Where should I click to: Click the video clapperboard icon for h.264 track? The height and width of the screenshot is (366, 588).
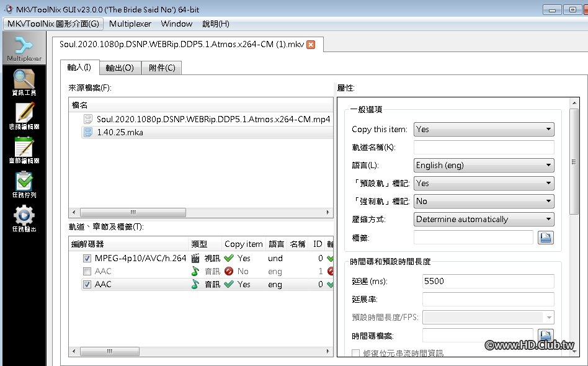(195, 258)
